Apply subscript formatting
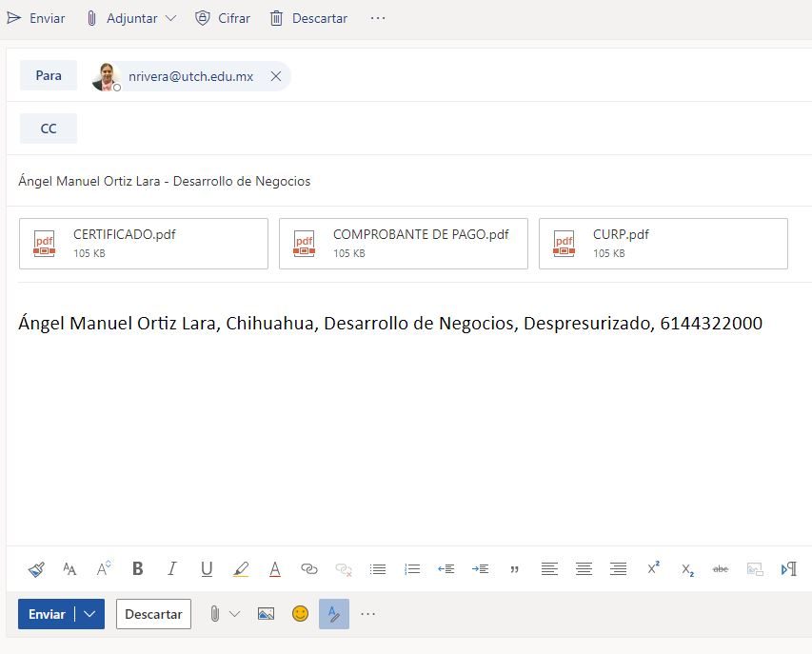812x654 pixels. point(687,569)
